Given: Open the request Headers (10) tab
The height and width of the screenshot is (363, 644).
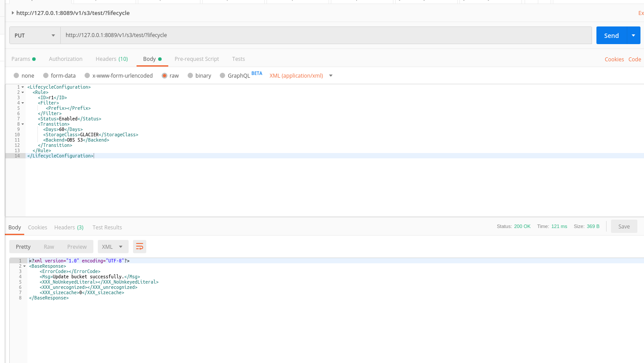Looking at the screenshot, I should click(x=112, y=59).
